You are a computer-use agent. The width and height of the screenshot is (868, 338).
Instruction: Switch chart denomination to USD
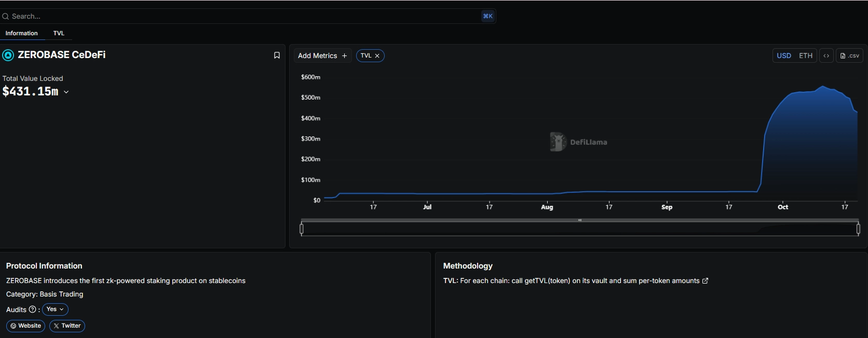[784, 55]
